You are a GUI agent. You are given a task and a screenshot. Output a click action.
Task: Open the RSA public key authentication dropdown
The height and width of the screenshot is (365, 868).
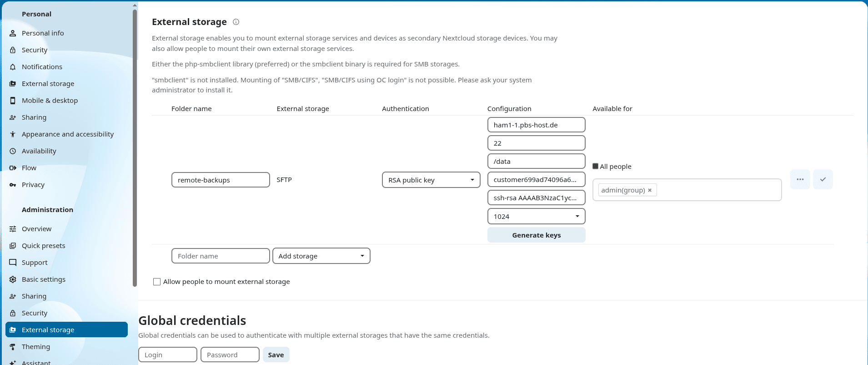click(x=431, y=180)
